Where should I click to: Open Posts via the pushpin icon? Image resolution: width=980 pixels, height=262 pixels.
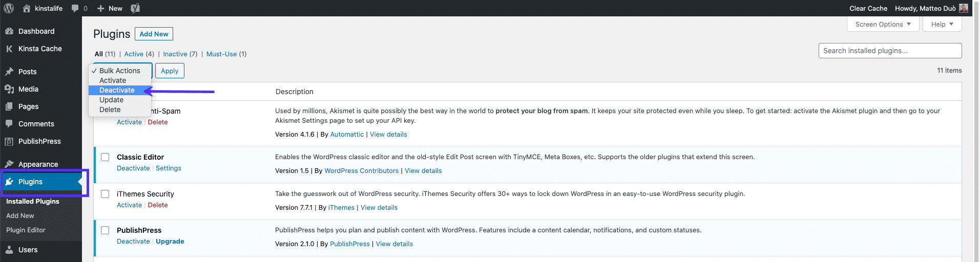click(9, 72)
